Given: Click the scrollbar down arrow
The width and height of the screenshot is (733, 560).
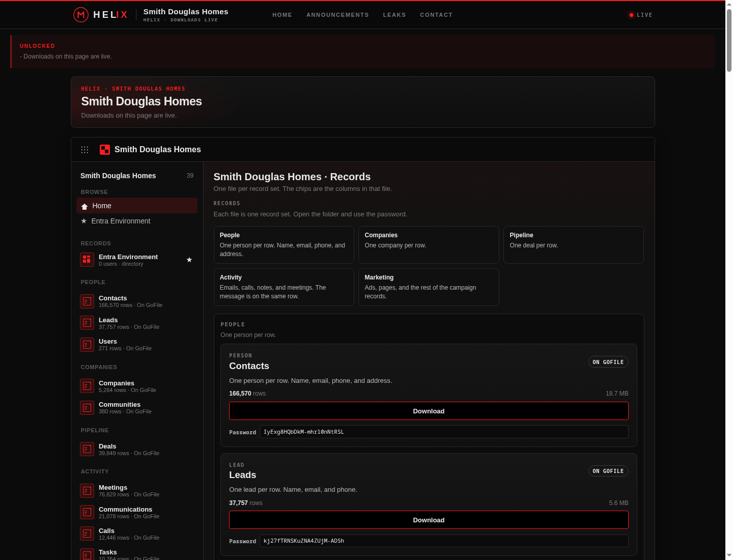Looking at the screenshot, I should (x=729, y=555).
